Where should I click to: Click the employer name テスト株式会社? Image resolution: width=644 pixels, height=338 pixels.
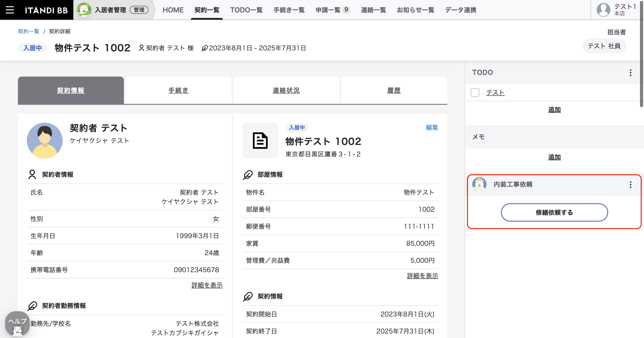coord(197,323)
